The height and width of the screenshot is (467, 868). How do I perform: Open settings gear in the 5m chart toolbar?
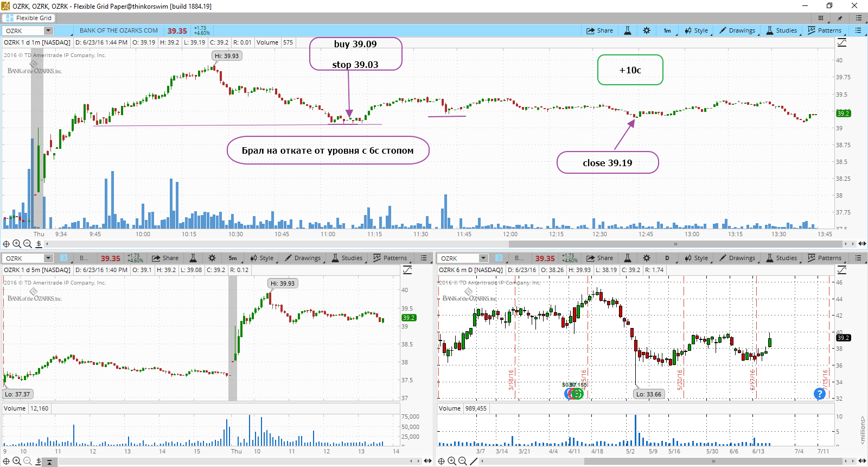(x=212, y=258)
